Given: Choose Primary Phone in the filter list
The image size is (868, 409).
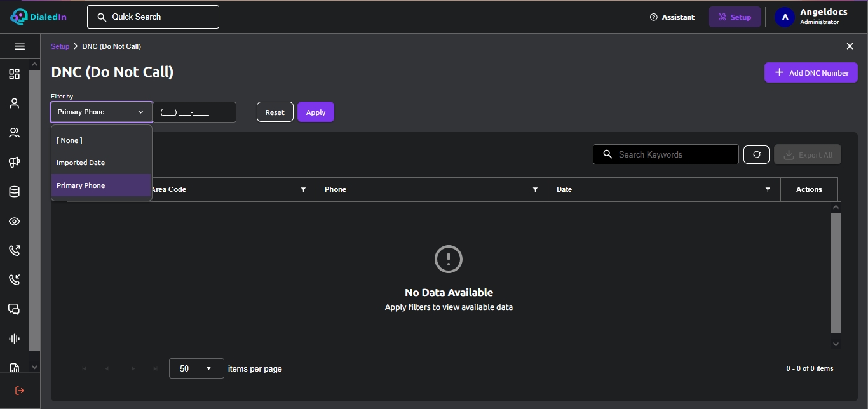Looking at the screenshot, I should point(102,185).
